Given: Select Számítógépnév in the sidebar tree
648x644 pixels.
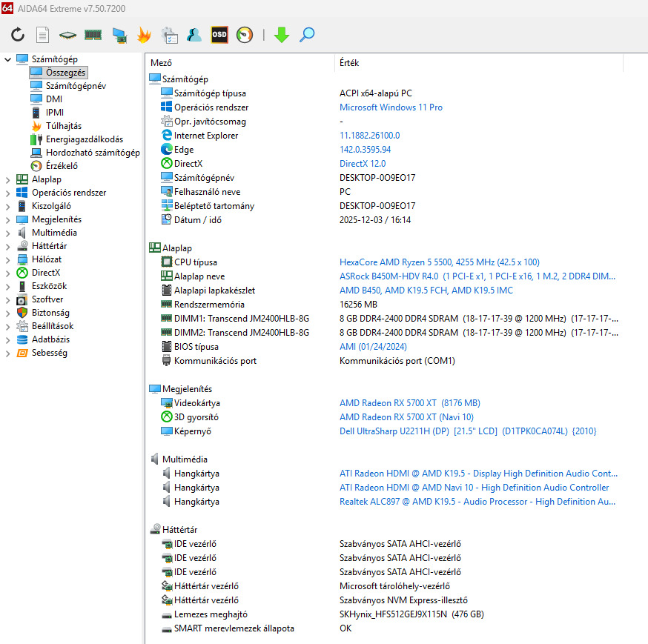Looking at the screenshot, I should coord(69,85).
